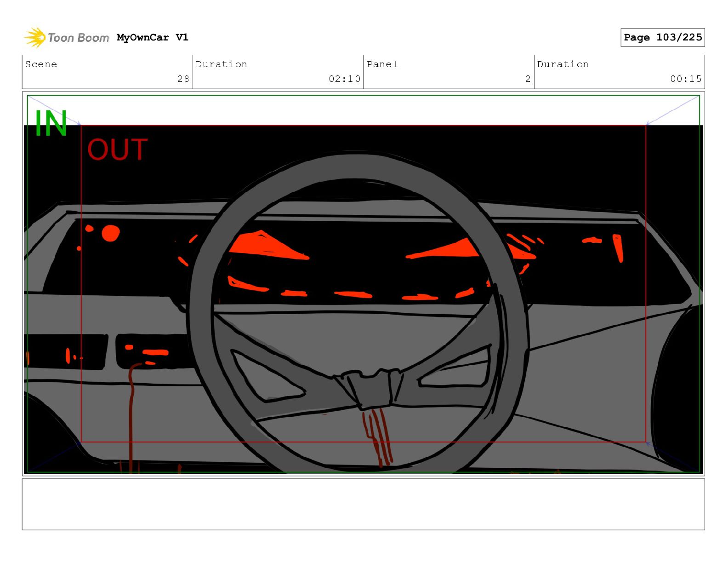Click the red OUT camera label
The height and width of the screenshot is (563, 728).
point(118,150)
